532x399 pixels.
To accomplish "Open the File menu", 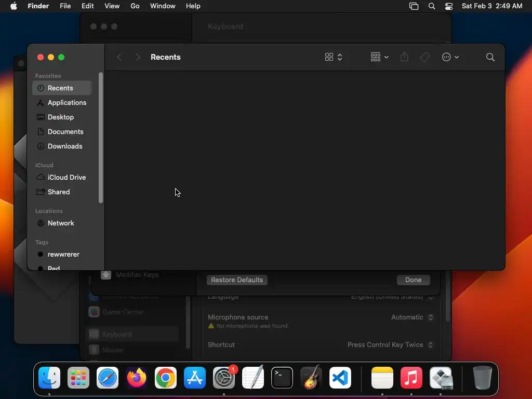I will click(65, 6).
